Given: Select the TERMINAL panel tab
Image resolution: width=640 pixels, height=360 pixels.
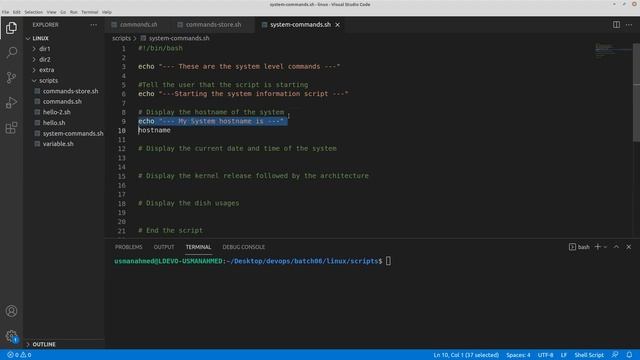Looking at the screenshot, I should tap(198, 247).
